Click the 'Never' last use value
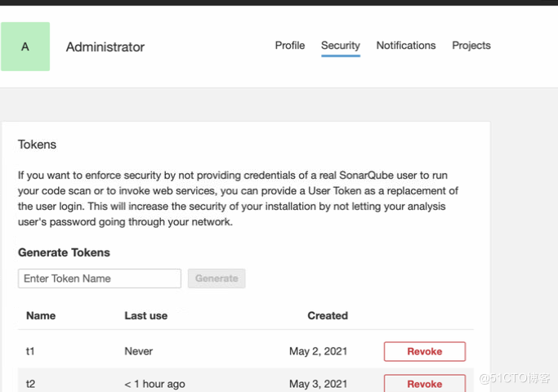558x392 pixels. click(x=138, y=351)
